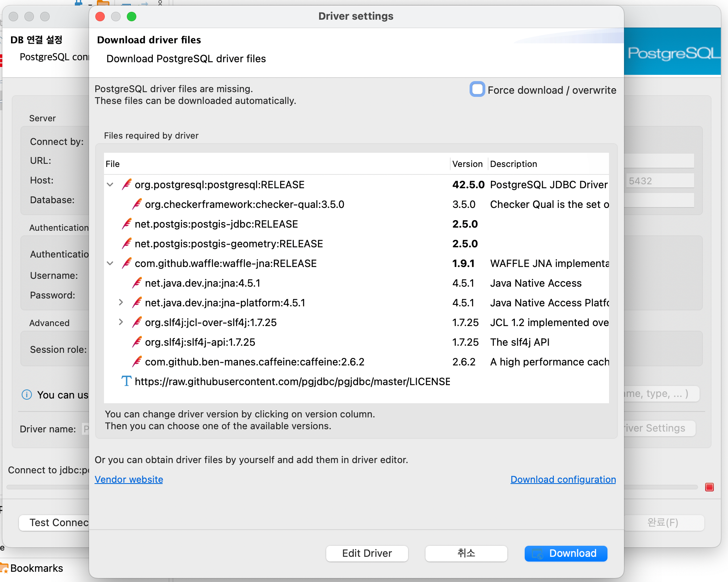Click the 취소 cancel button
This screenshot has height=582, width=728.
pyautogui.click(x=466, y=553)
